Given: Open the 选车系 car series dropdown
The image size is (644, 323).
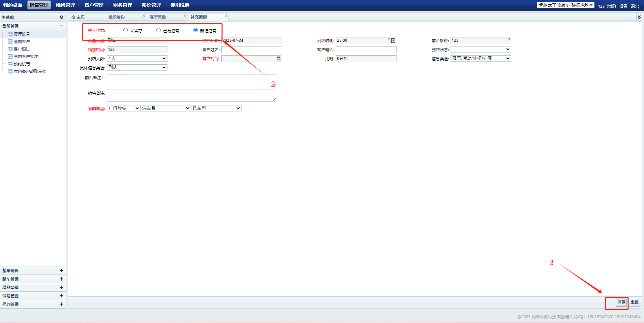Looking at the screenshot, I should pos(165,108).
